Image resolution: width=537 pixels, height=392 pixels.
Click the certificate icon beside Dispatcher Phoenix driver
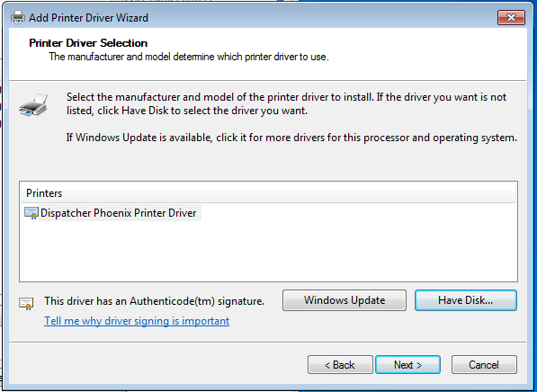click(31, 213)
